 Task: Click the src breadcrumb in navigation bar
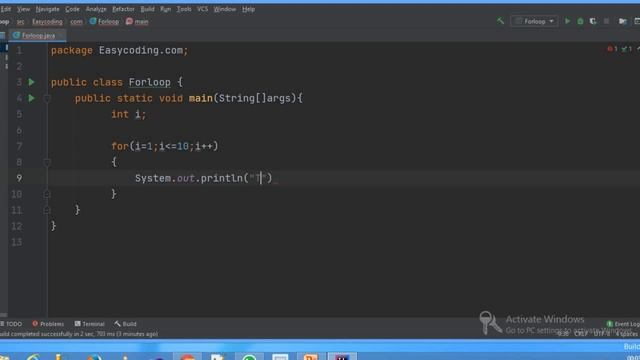click(x=20, y=22)
